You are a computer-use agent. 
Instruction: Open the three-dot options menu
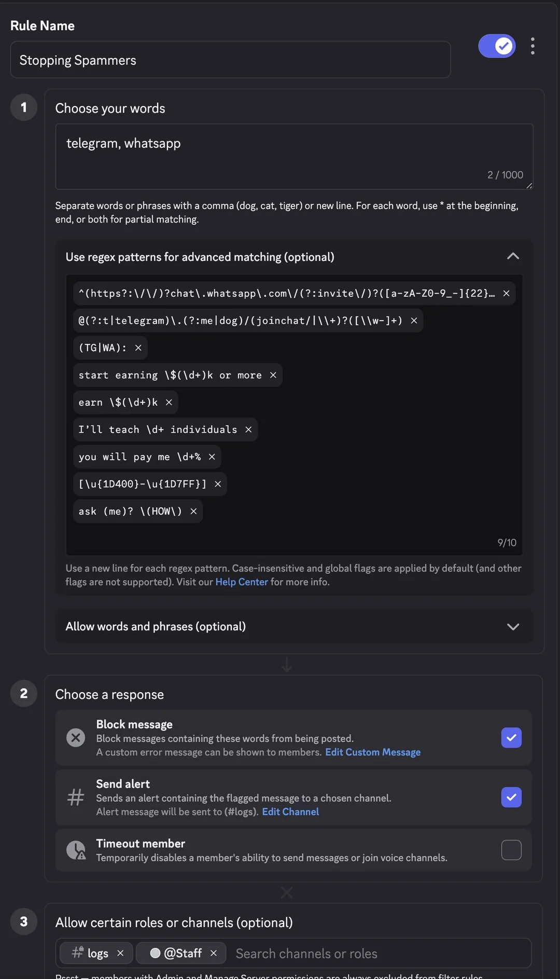(x=533, y=46)
